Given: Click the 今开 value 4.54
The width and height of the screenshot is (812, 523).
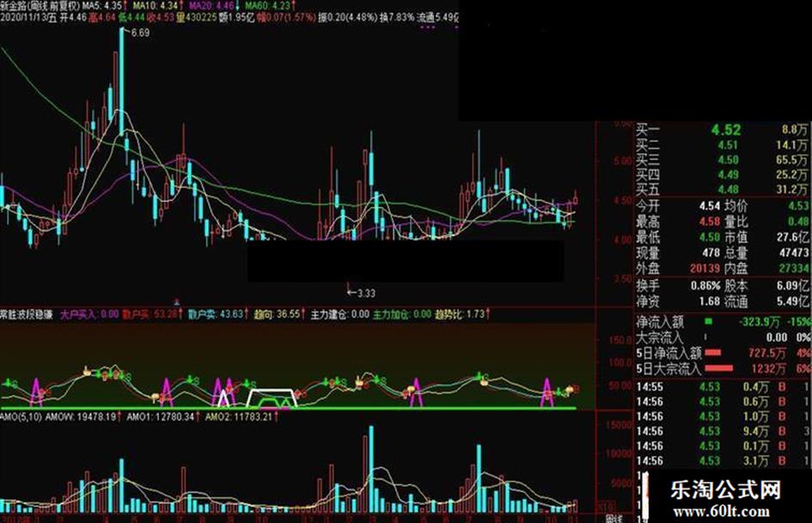Looking at the screenshot, I should click(x=710, y=206).
